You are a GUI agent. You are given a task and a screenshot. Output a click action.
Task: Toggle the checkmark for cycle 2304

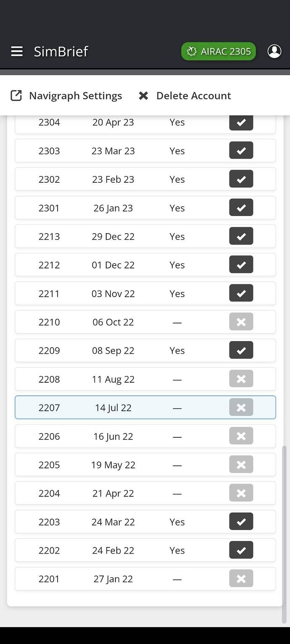coord(241,122)
